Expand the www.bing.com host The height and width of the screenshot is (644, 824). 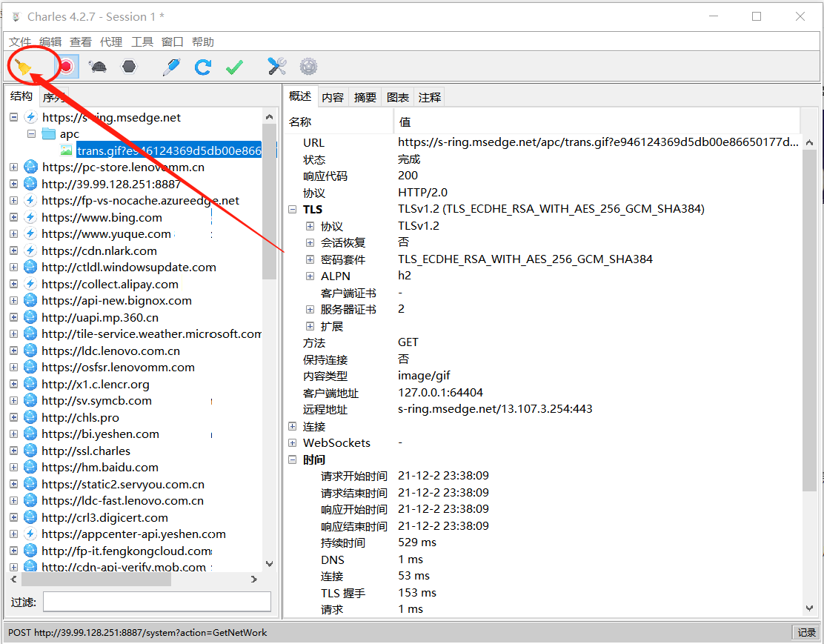13,217
